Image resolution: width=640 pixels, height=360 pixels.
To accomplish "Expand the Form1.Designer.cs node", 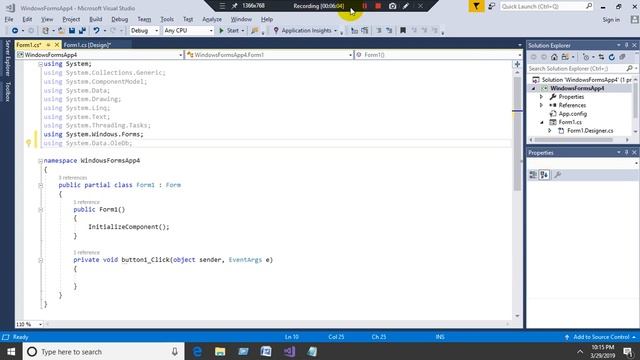I will [x=550, y=131].
